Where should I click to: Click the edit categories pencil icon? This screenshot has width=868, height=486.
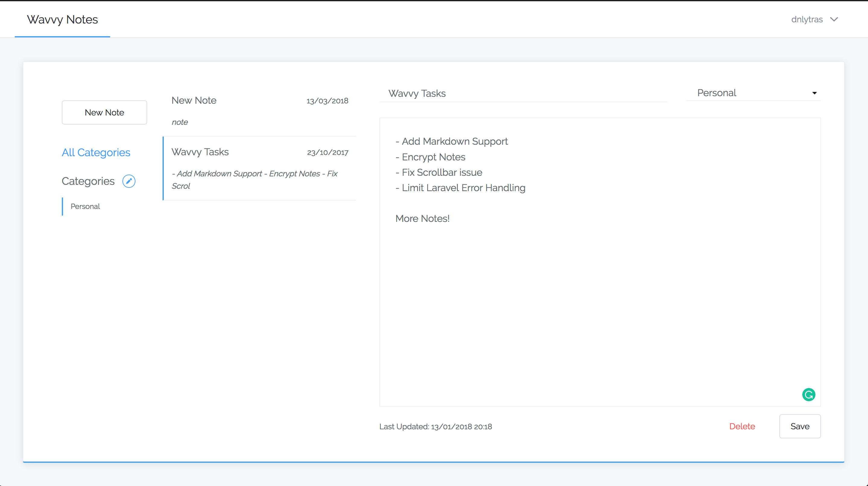[129, 181]
